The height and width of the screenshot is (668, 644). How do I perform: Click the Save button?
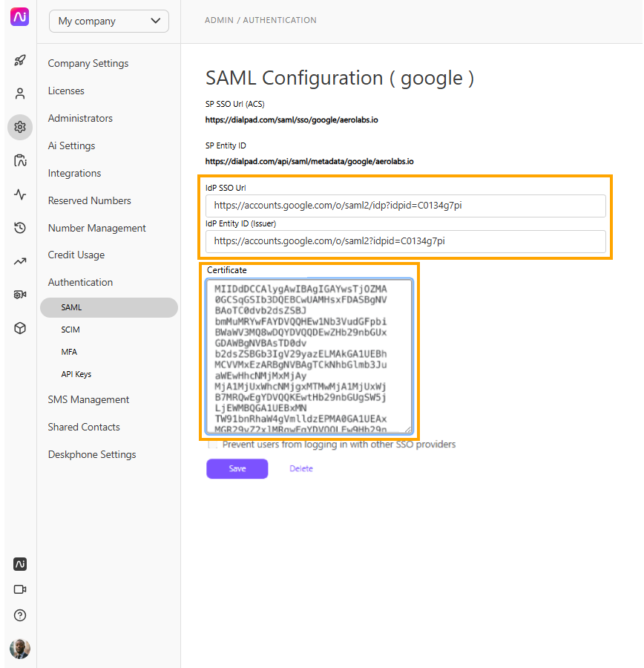coord(237,468)
